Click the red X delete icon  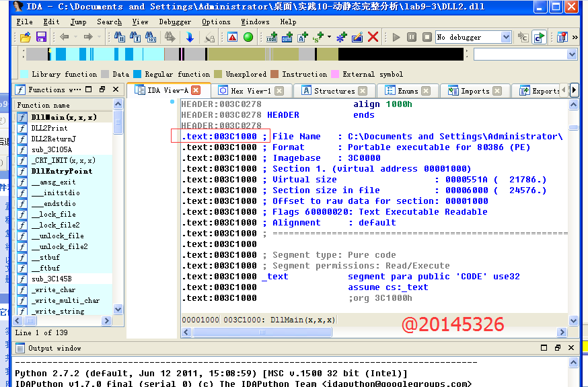tap(373, 37)
